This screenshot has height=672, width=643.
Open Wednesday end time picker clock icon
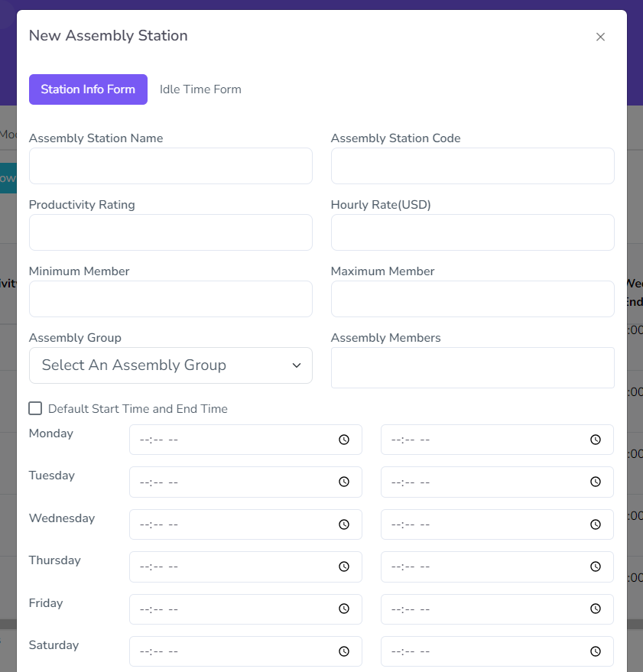click(x=596, y=524)
